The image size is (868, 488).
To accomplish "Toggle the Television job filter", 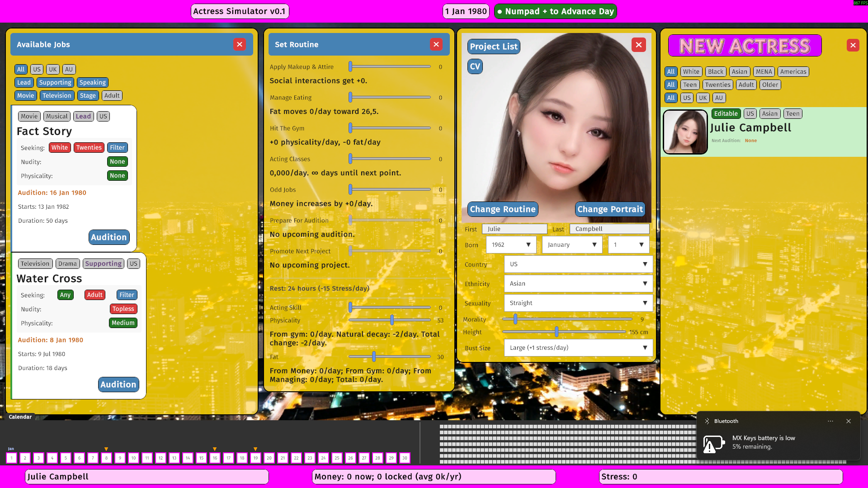I will [x=57, y=95].
